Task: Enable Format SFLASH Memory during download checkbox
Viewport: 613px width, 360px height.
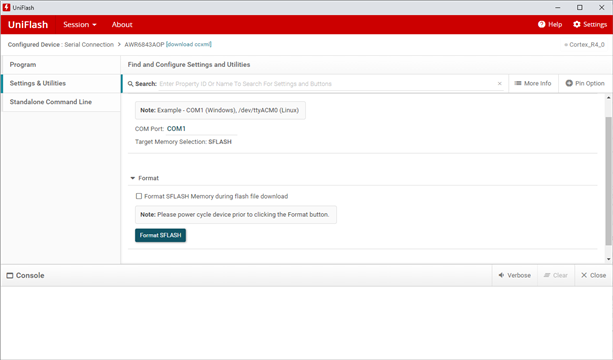Action: point(139,196)
